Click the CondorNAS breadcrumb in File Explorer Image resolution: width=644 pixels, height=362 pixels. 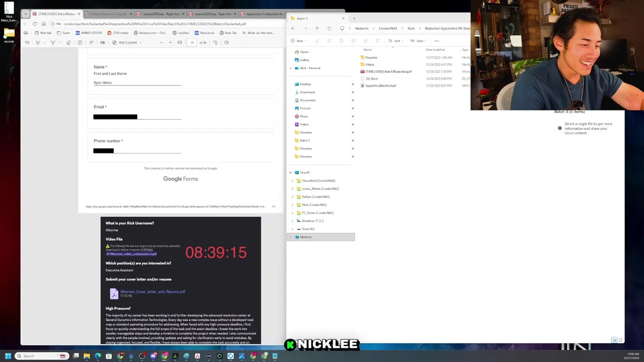point(387,28)
